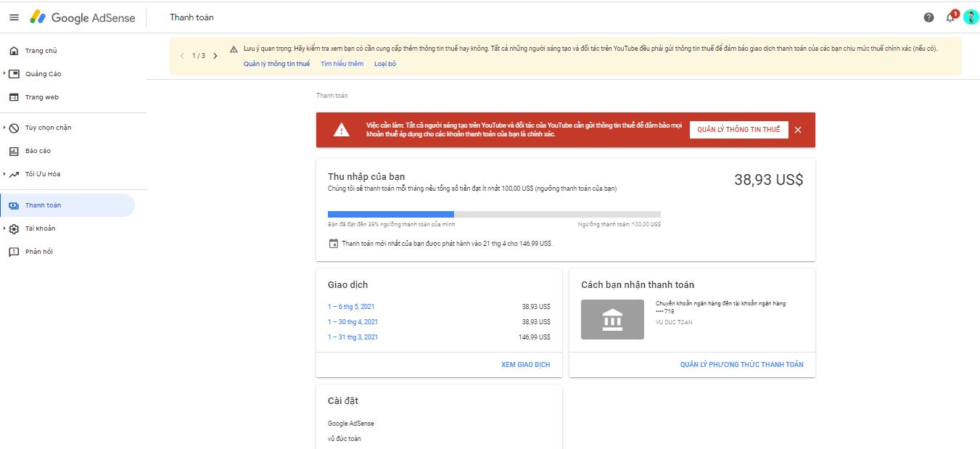The height and width of the screenshot is (449, 980).
Task: Open the help question mark icon
Action: pyautogui.click(x=928, y=17)
